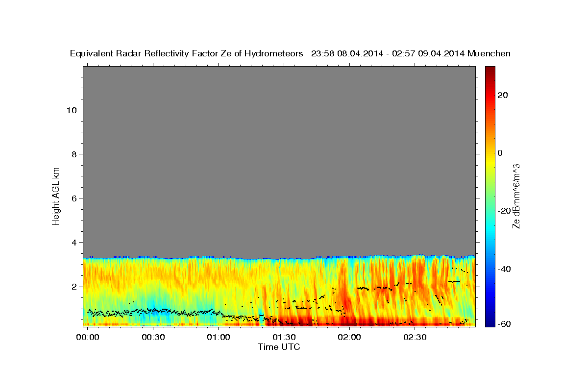Image resolution: width=588 pixels, height=392 pixels.
Task: Click the 'Time UTC' axis label
Action: click(279, 347)
